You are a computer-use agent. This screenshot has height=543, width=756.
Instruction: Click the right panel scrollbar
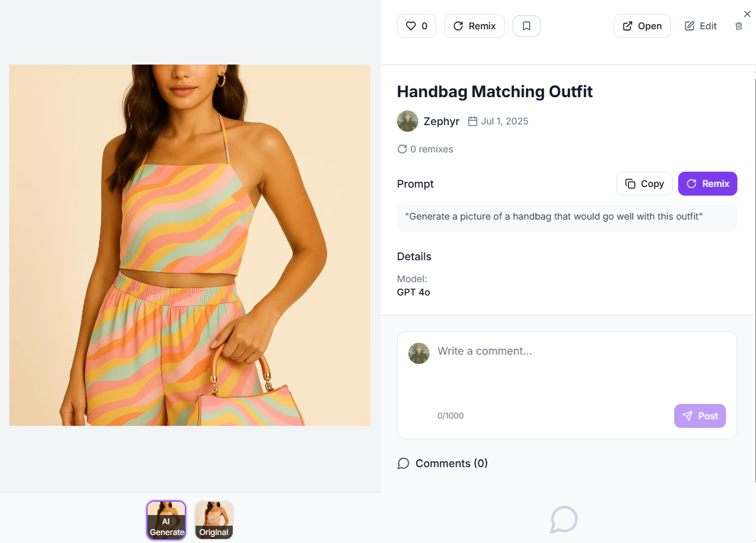click(754, 277)
